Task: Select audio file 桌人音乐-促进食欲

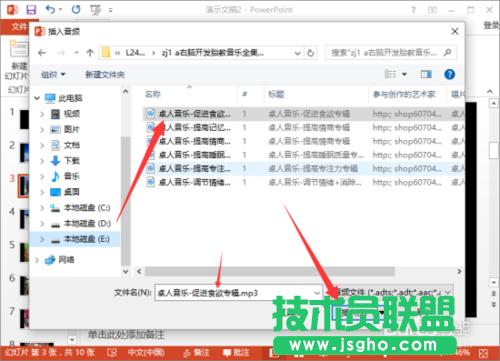Action: tap(194, 114)
